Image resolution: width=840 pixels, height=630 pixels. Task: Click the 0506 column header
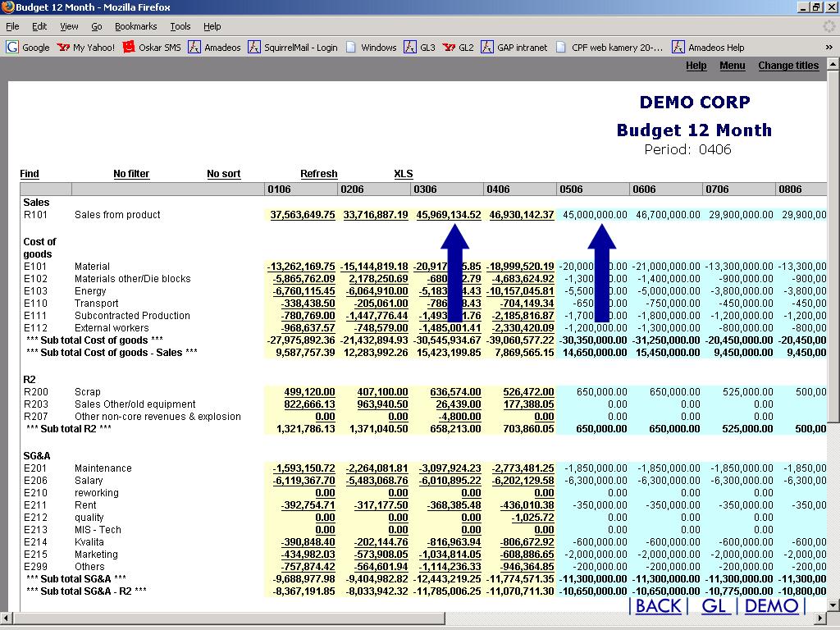tap(592, 189)
